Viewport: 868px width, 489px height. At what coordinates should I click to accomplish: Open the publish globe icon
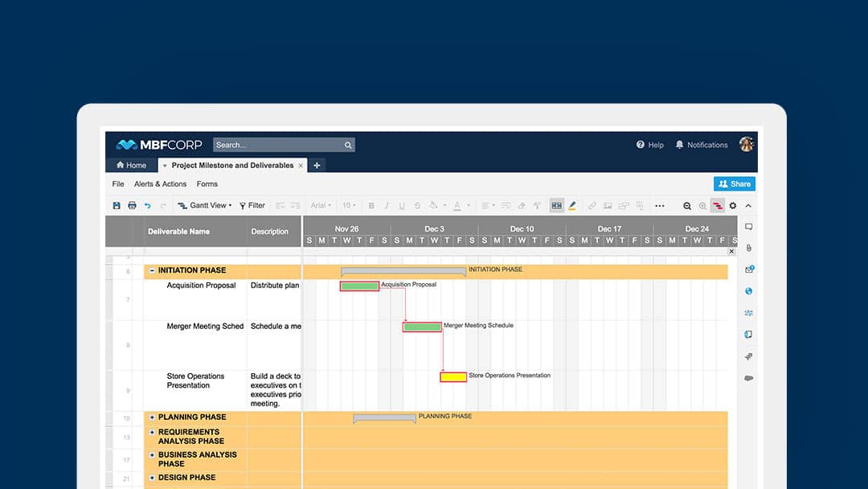click(x=748, y=291)
